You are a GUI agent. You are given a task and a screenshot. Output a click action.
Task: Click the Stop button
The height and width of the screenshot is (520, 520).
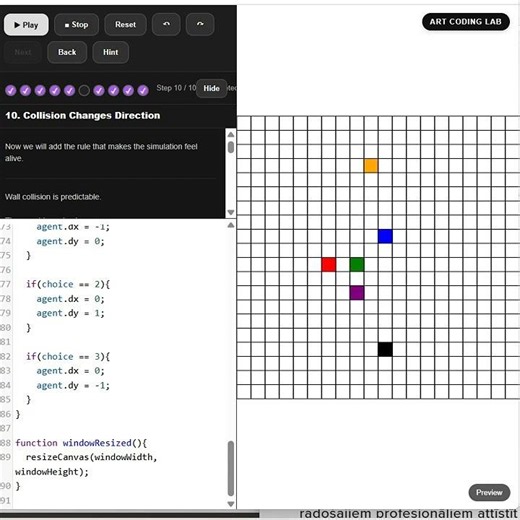click(76, 25)
